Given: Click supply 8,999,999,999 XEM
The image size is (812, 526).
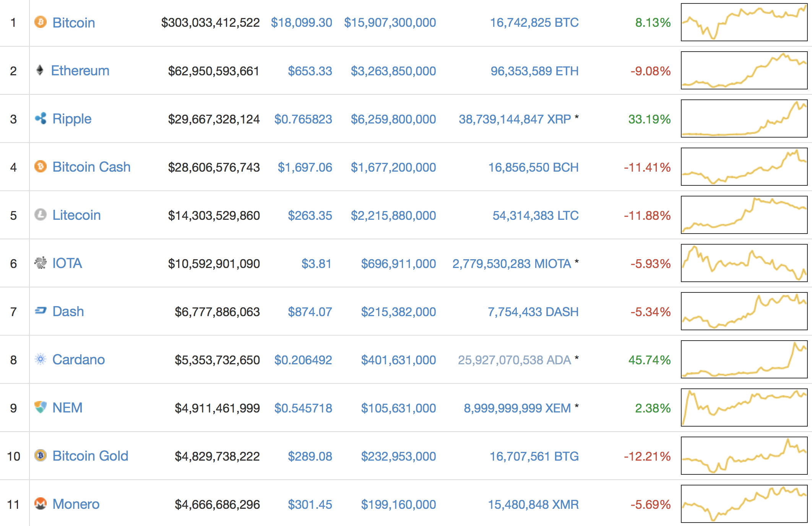Looking at the screenshot, I should pyautogui.click(x=518, y=408).
